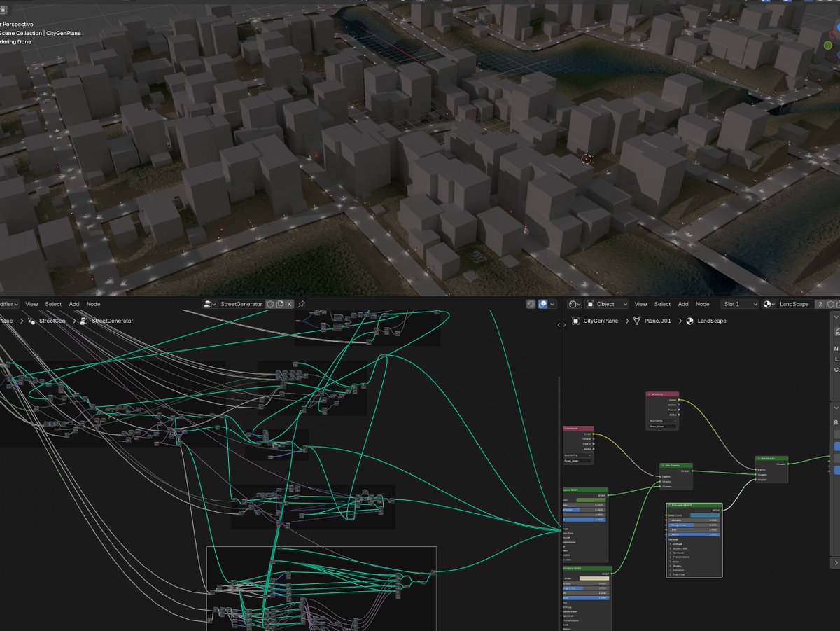Select the left Mix Shader node header
The width and height of the screenshot is (840, 631).
[x=676, y=466]
